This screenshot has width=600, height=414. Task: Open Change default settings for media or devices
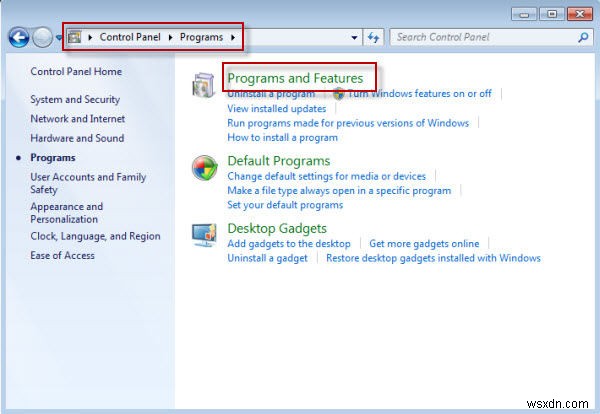(326, 176)
